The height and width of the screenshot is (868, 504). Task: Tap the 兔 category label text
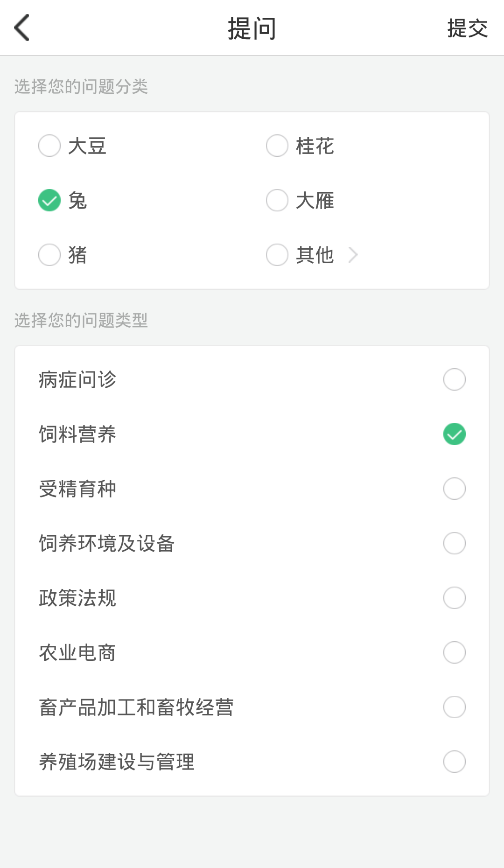coord(77,201)
